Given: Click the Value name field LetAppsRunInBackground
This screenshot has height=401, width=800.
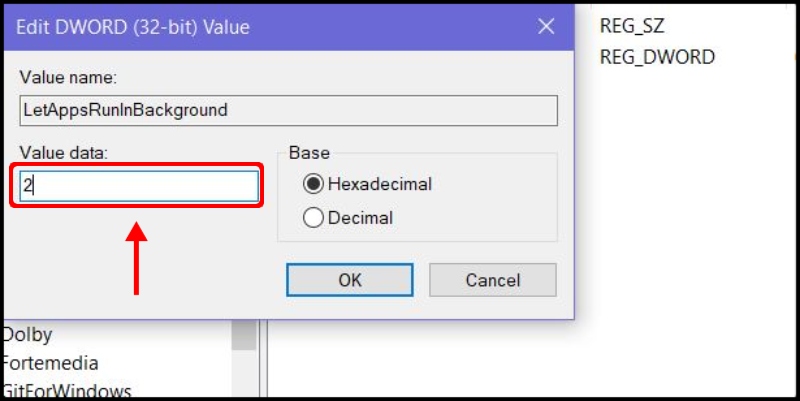Looking at the screenshot, I should click(x=288, y=110).
